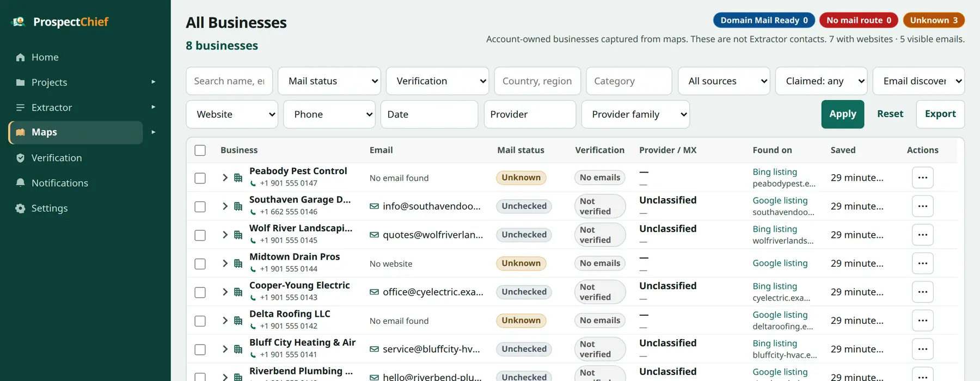
Task: Click envelope icon beside office@cyelectric email
Action: click(374, 292)
